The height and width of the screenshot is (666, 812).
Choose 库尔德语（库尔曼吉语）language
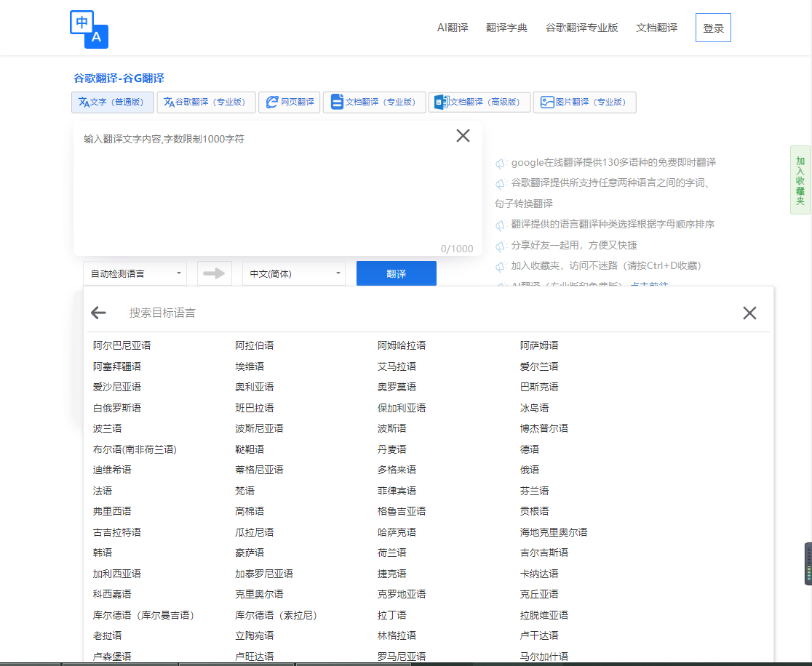[143, 615]
